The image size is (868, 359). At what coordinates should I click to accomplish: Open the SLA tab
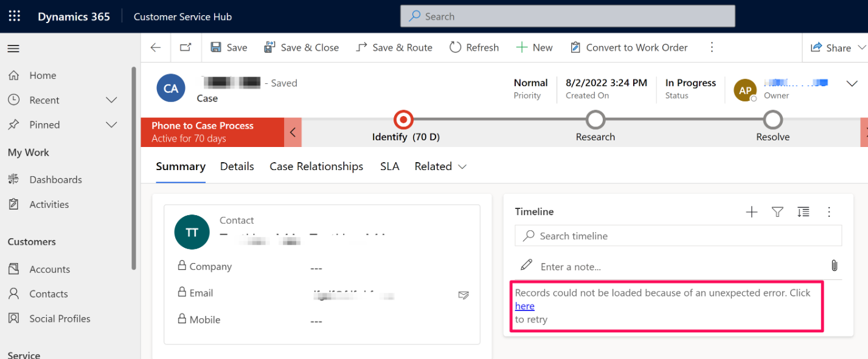(x=389, y=166)
